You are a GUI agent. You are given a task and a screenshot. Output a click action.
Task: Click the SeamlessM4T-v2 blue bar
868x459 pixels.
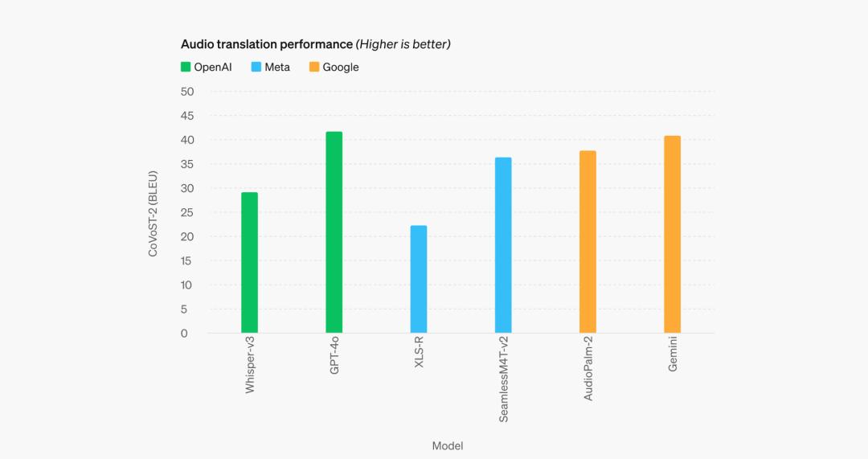(503, 244)
